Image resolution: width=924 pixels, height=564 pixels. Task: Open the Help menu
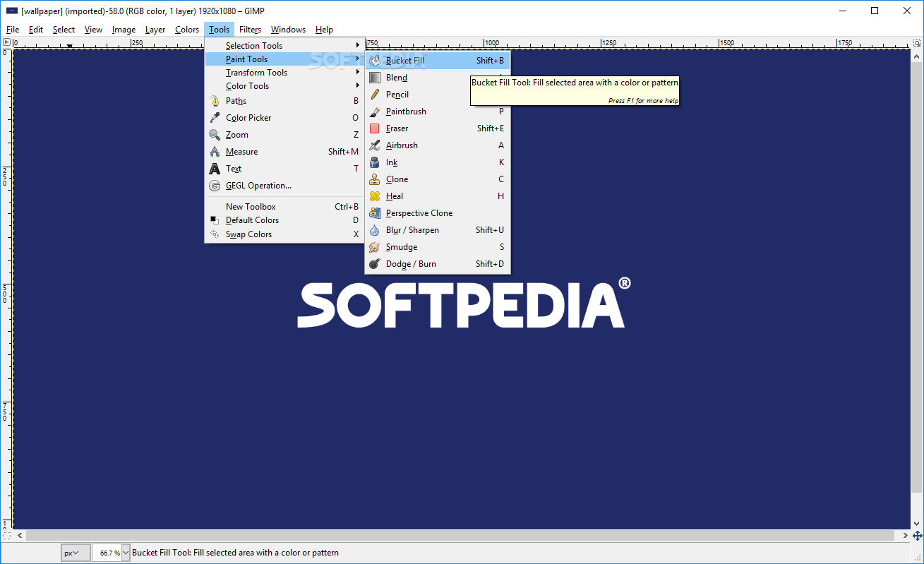[324, 30]
